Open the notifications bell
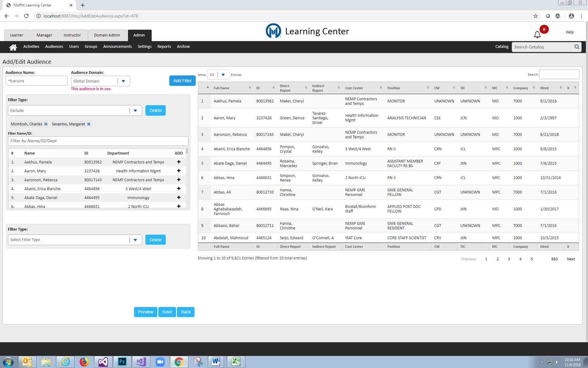Image resolution: width=588 pixels, height=368 pixels. point(537,35)
